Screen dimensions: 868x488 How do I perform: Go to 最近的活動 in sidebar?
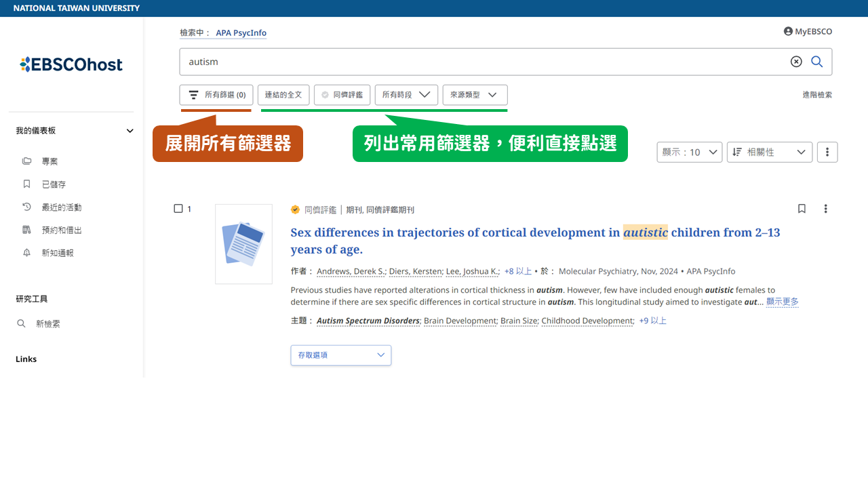click(x=61, y=207)
